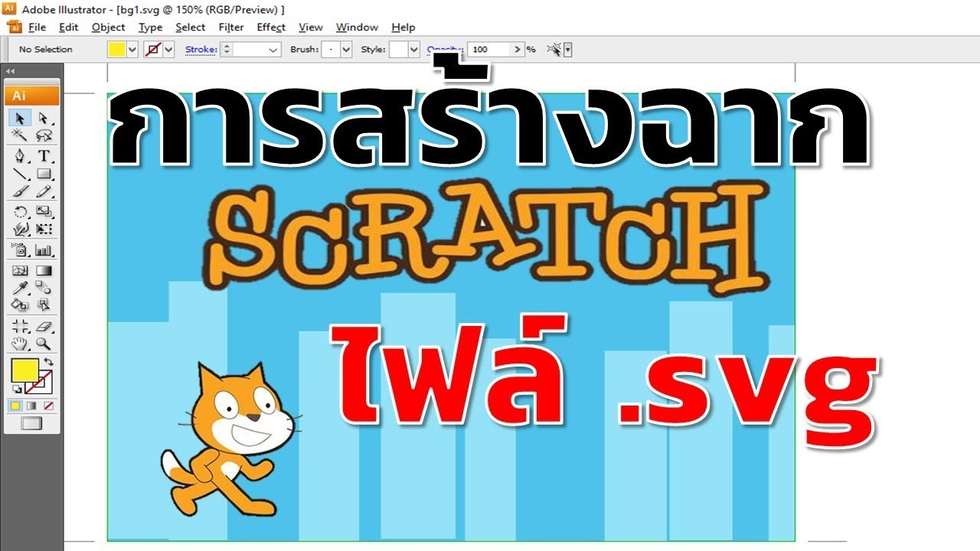Select the Scale tool
The width and height of the screenshot is (980, 551).
pyautogui.click(x=44, y=212)
